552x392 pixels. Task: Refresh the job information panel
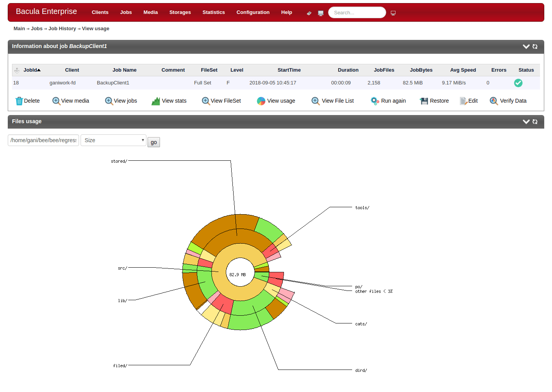click(535, 46)
